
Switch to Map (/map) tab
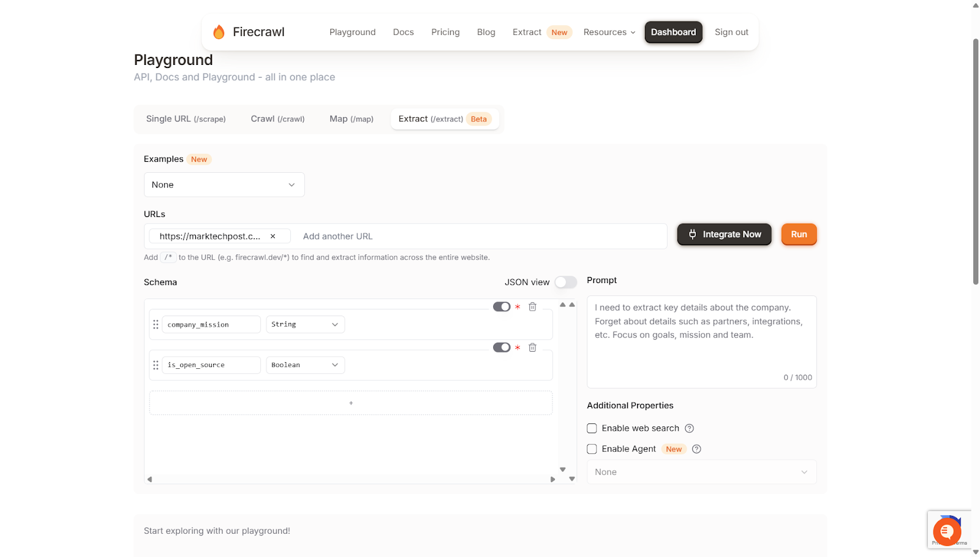tap(352, 119)
